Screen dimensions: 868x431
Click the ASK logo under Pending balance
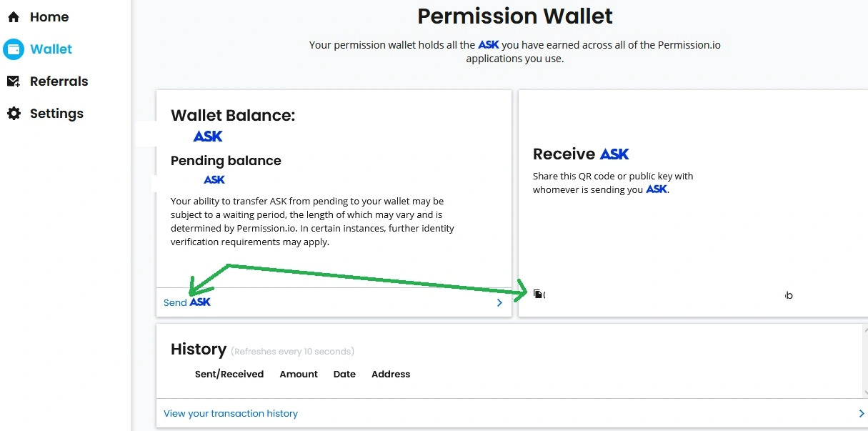(x=214, y=179)
